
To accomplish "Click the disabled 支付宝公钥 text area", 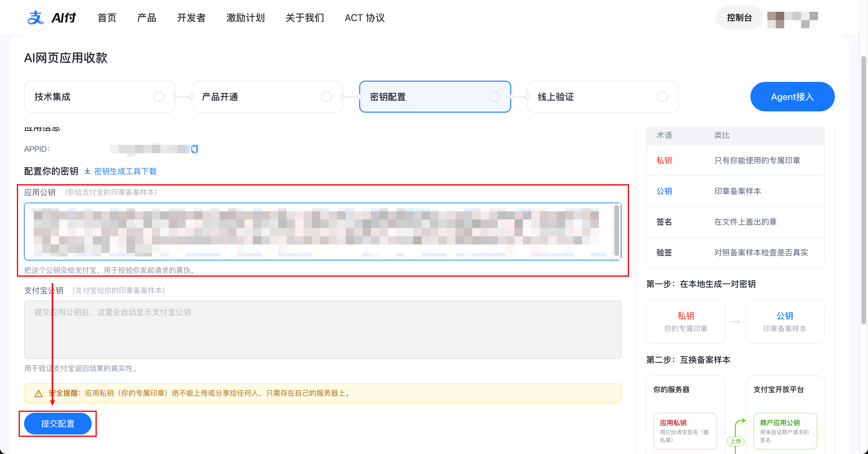I will click(322, 329).
